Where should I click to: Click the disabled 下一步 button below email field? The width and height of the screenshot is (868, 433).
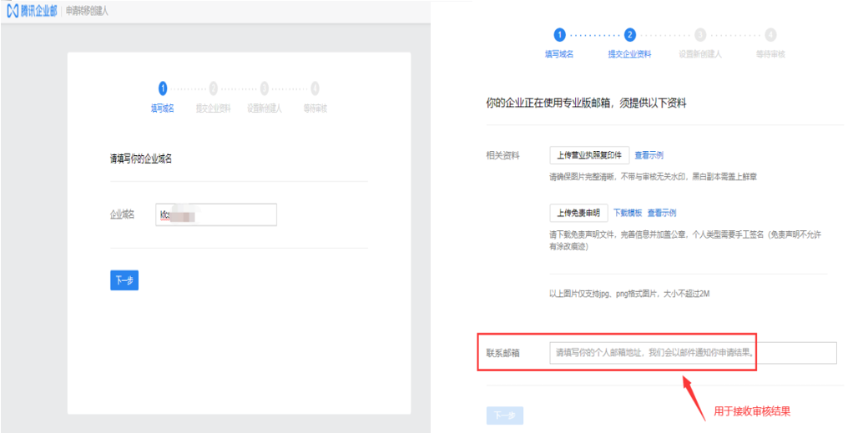pos(504,415)
